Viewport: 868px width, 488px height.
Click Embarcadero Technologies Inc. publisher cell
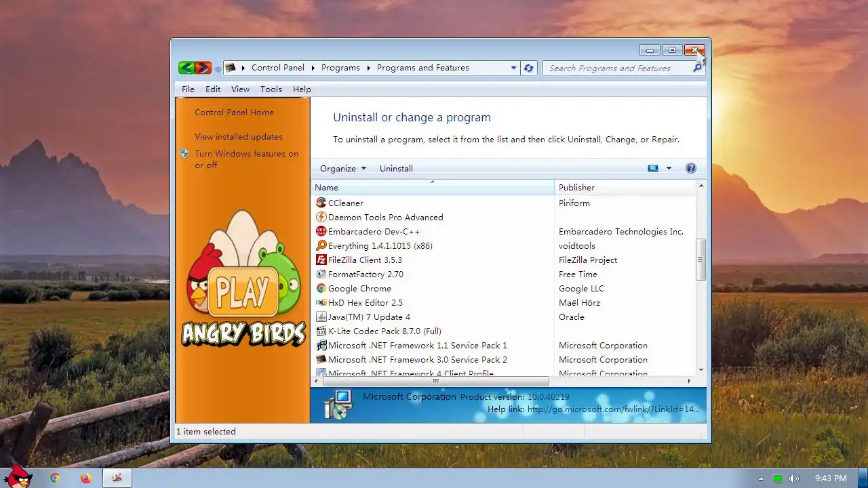pyautogui.click(x=621, y=231)
